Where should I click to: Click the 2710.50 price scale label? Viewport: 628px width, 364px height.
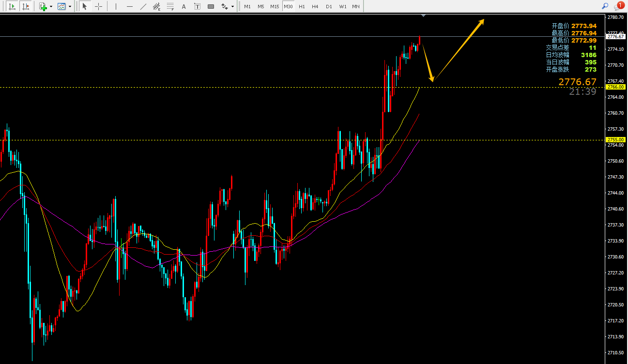point(615,352)
